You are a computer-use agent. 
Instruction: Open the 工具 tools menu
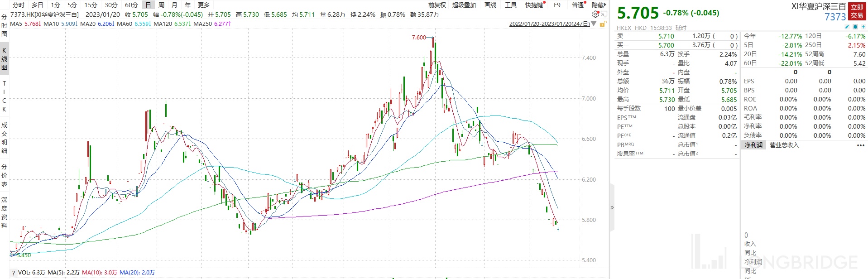(511, 5)
